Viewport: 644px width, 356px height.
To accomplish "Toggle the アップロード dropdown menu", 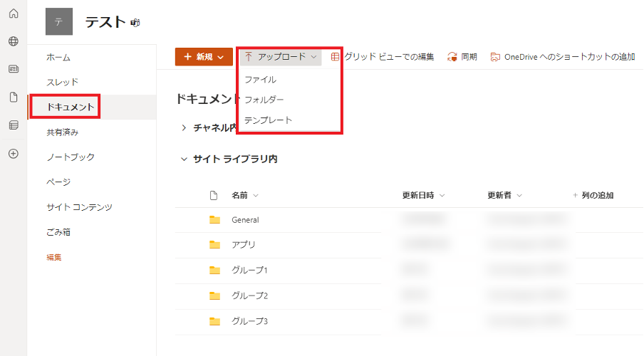I will point(281,57).
